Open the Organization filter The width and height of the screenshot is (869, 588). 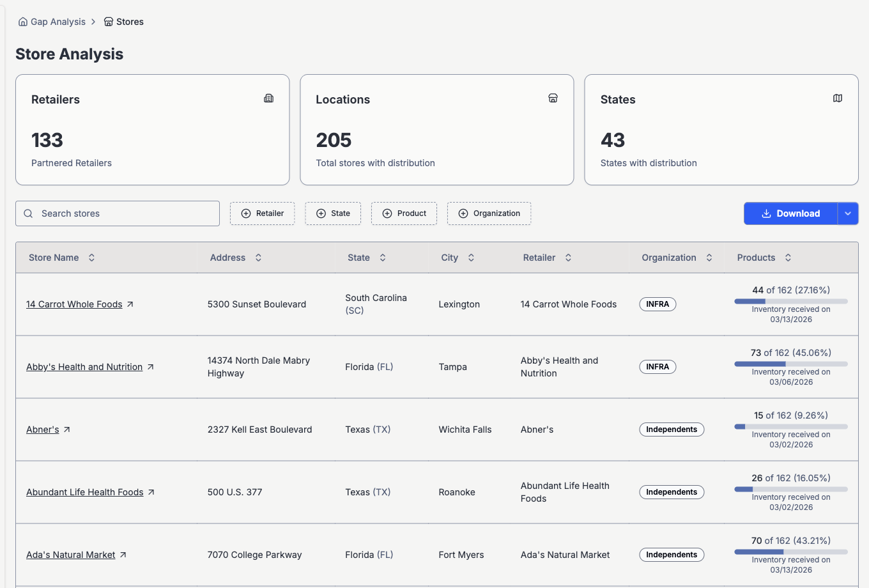pyautogui.click(x=489, y=213)
